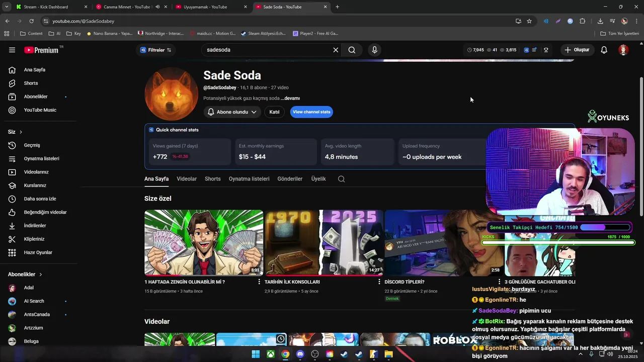The width and height of the screenshot is (644, 362).
Task: Clear the sadesoda search text
Action: (336, 50)
